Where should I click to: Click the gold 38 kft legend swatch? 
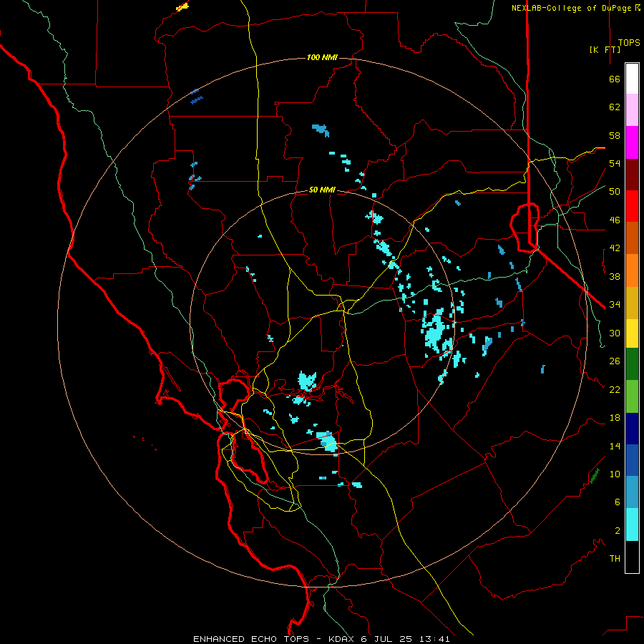[632, 303]
